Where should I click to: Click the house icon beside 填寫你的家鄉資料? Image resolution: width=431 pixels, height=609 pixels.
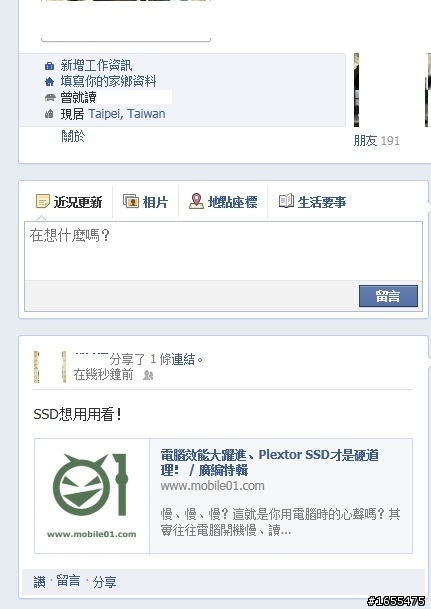[x=49, y=82]
